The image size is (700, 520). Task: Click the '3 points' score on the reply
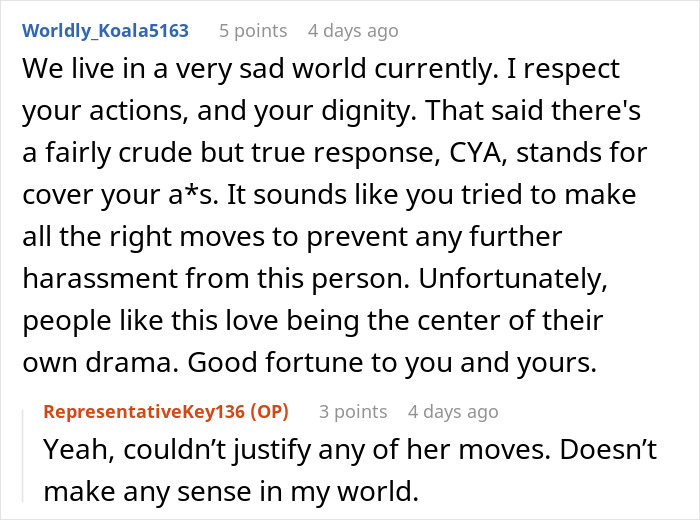353,412
